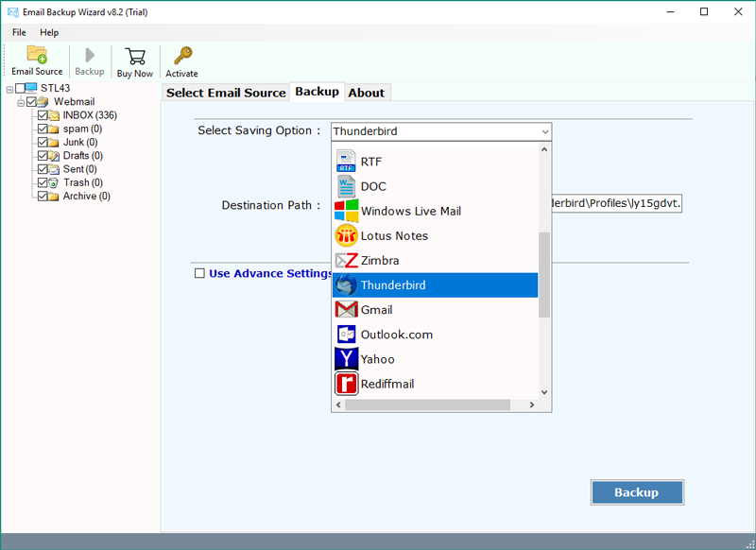The image size is (756, 550).
Task: Collapse the Webmail tree node
Action: click(x=21, y=103)
